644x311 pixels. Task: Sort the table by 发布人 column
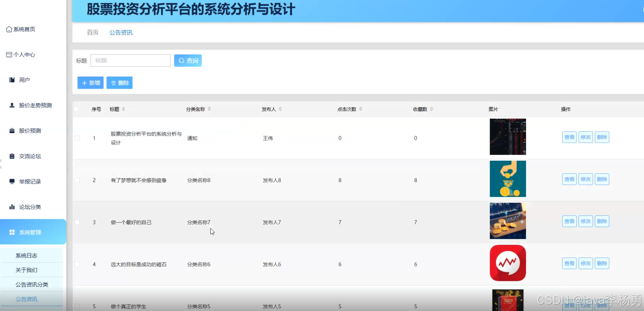[280, 109]
